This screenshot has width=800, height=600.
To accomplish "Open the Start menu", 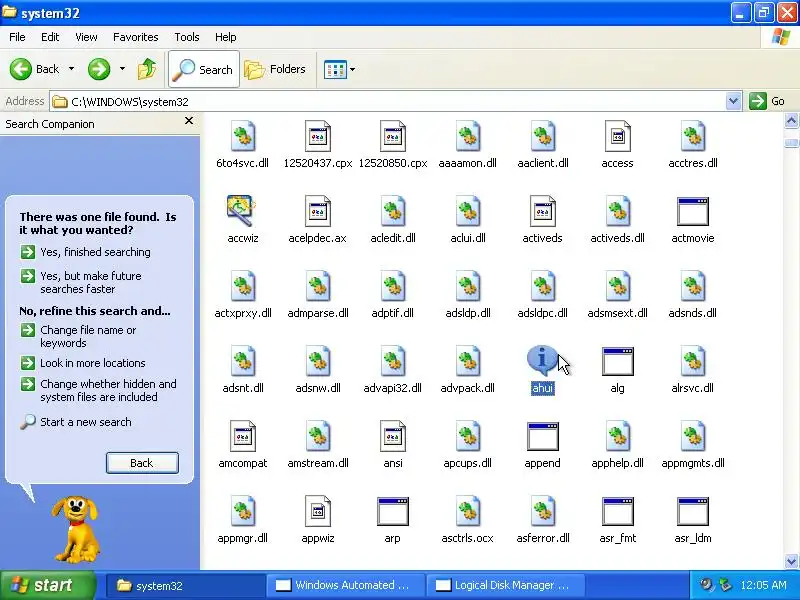I will [x=48, y=585].
